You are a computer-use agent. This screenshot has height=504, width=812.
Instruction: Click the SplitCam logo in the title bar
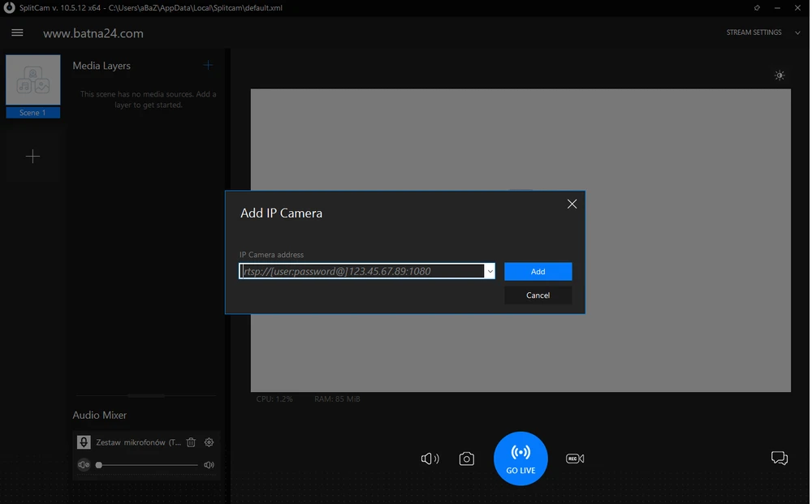tap(8, 8)
